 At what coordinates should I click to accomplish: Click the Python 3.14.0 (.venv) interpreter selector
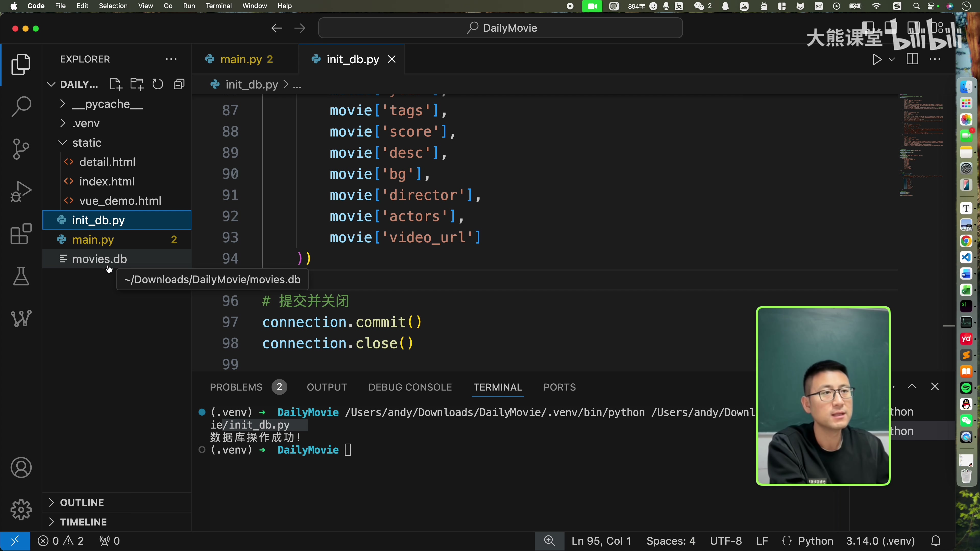(880, 541)
